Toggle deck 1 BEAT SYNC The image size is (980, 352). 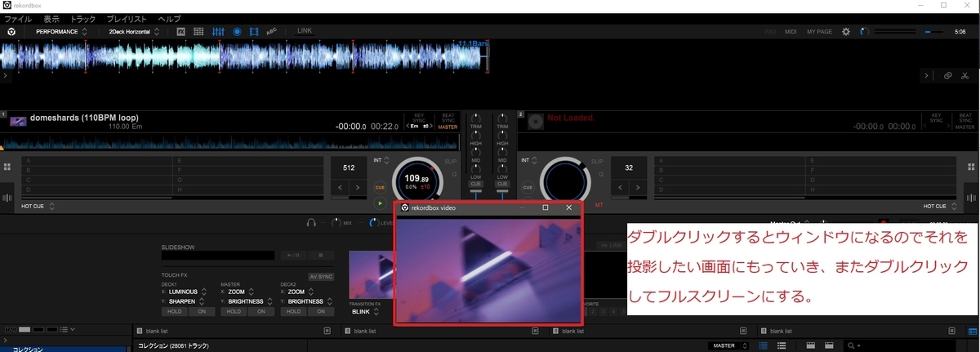(448, 118)
